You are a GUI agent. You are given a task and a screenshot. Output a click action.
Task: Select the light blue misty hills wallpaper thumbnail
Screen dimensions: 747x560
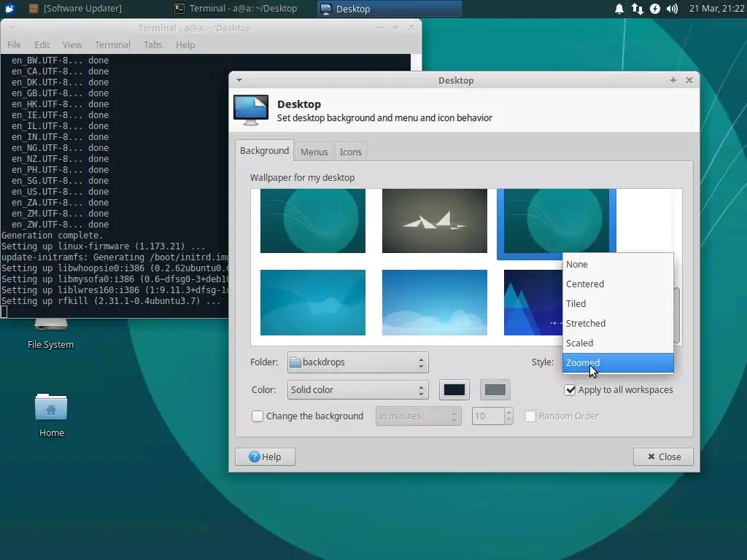click(x=435, y=303)
